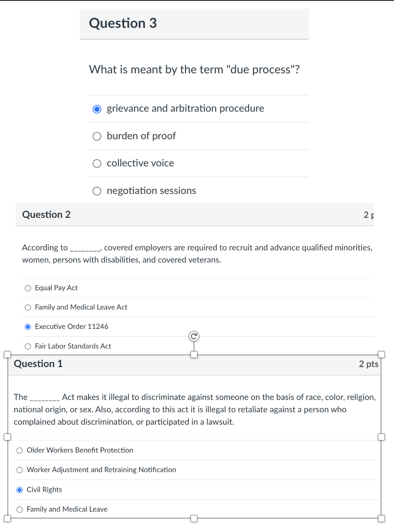Click the "2 pts" label on Question 1
Image resolution: width=394 pixels, height=532 pixels.
[368, 364]
